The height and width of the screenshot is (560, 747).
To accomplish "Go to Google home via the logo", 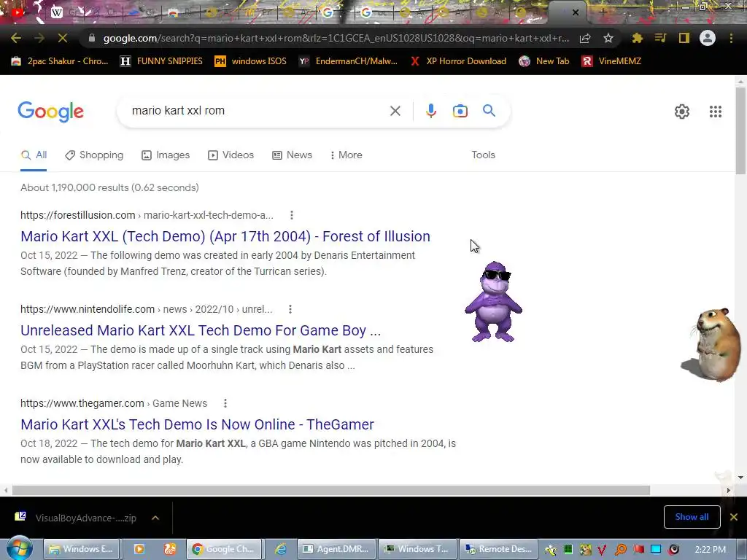I will [50, 112].
